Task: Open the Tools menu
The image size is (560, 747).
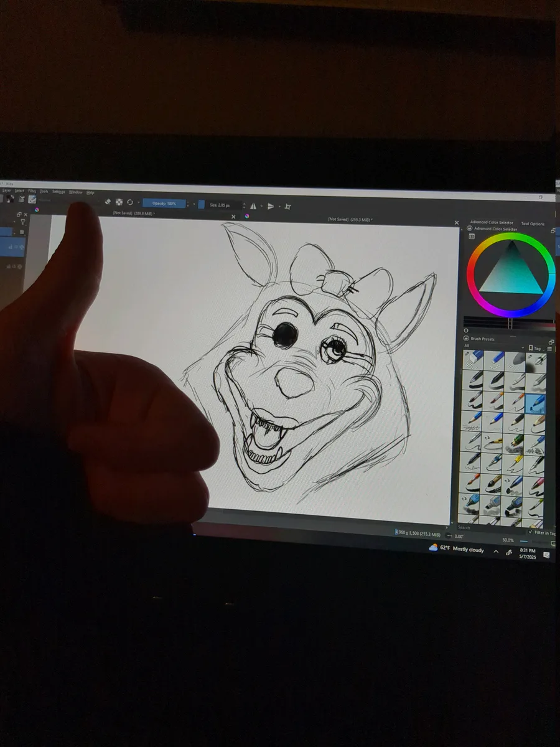Action: (x=44, y=191)
